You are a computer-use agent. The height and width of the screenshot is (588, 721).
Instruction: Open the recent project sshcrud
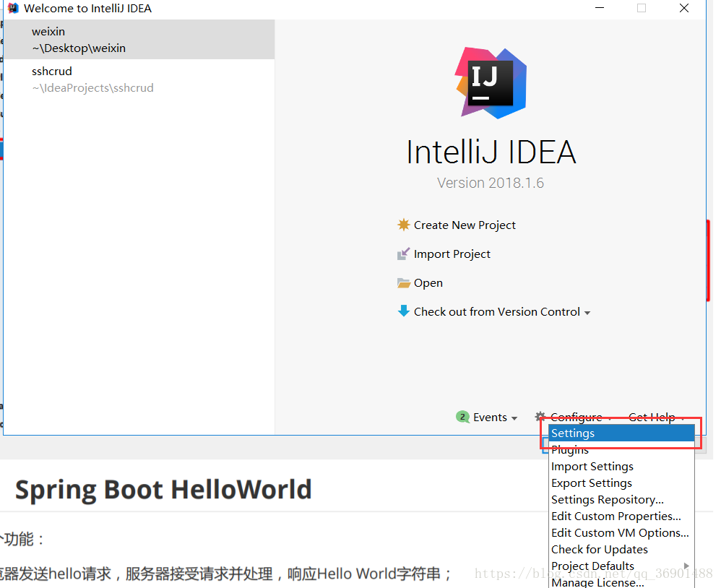pyautogui.click(x=139, y=79)
